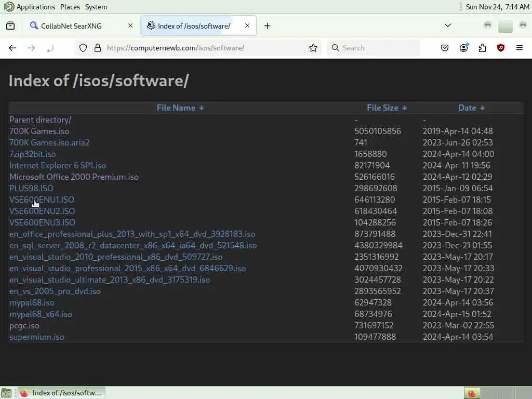Activate the Firefox window in the taskbar
Viewport: 532px width, 399px height.
(61, 393)
